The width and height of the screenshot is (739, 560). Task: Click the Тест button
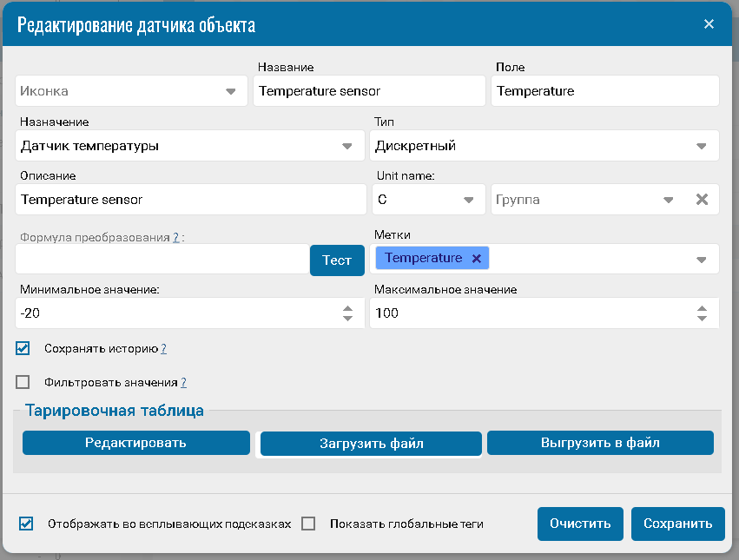coord(337,260)
